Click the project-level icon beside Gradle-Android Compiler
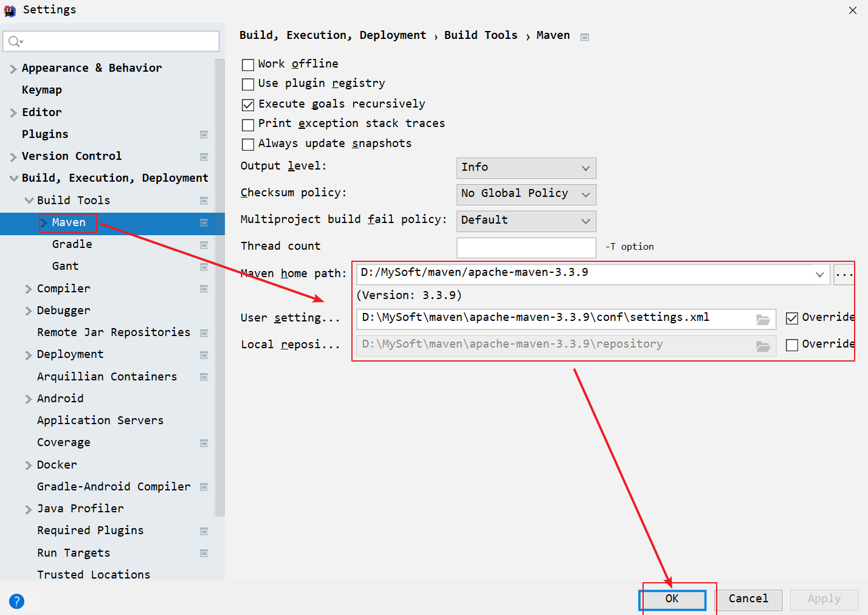 tap(204, 487)
